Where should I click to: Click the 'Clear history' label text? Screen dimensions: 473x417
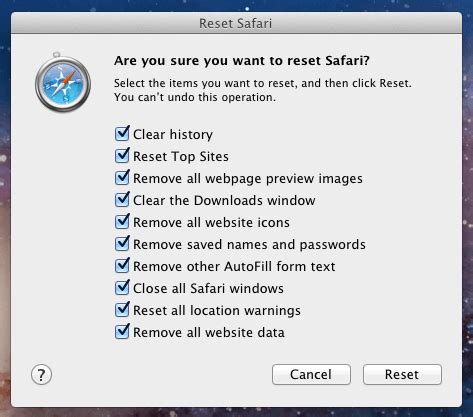pyautogui.click(x=173, y=135)
